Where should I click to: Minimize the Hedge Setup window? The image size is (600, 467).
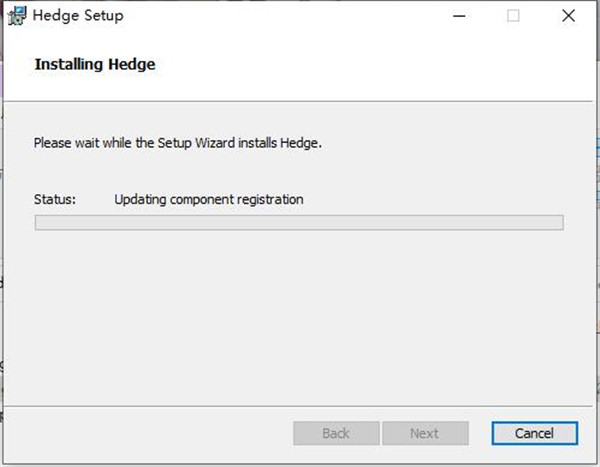459,16
